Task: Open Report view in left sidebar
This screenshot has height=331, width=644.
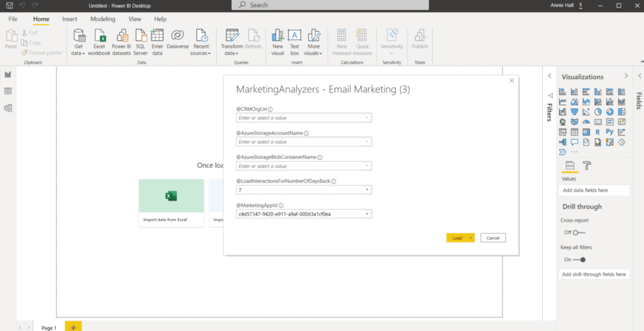Action: pyautogui.click(x=8, y=74)
